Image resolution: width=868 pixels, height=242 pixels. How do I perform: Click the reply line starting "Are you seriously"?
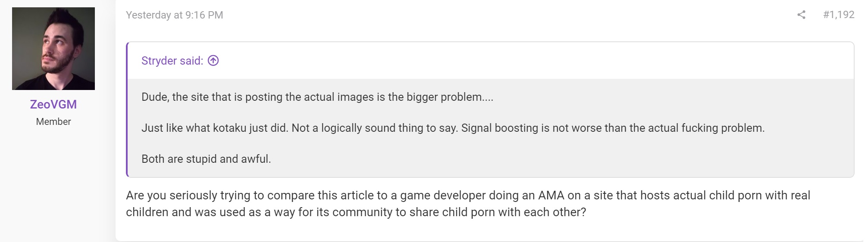[x=468, y=195]
